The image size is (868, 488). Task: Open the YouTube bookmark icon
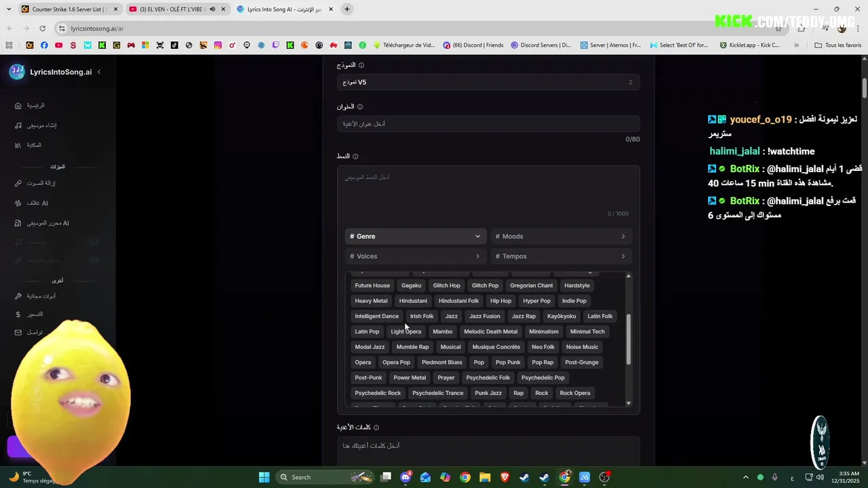[58, 45]
